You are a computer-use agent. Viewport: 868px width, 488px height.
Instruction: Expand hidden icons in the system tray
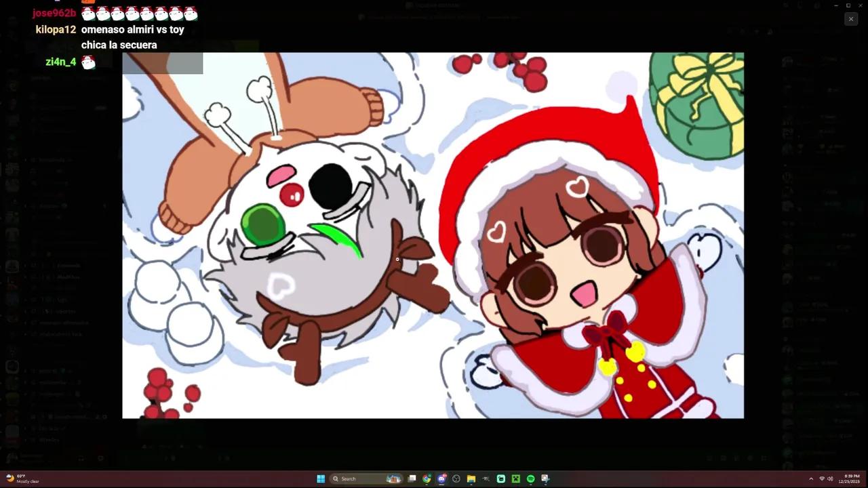coord(811,479)
